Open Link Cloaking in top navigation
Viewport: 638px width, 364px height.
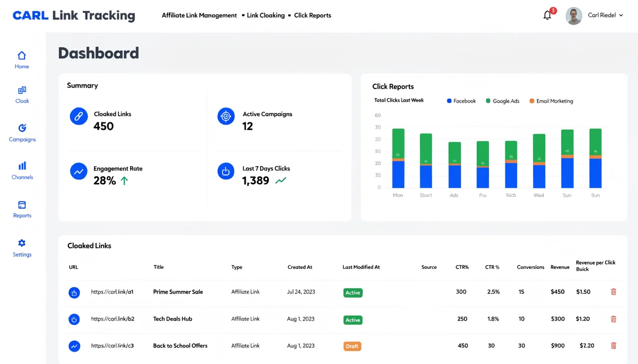pyautogui.click(x=266, y=15)
